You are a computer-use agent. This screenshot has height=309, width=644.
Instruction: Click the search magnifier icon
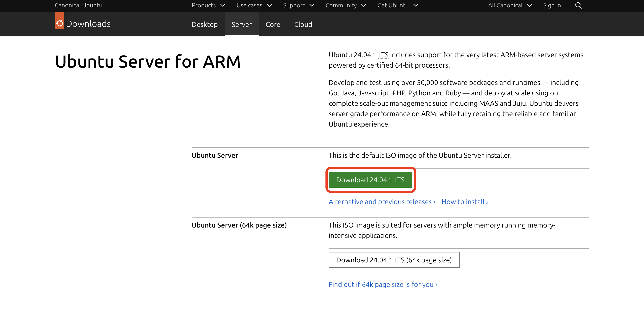(x=578, y=5)
